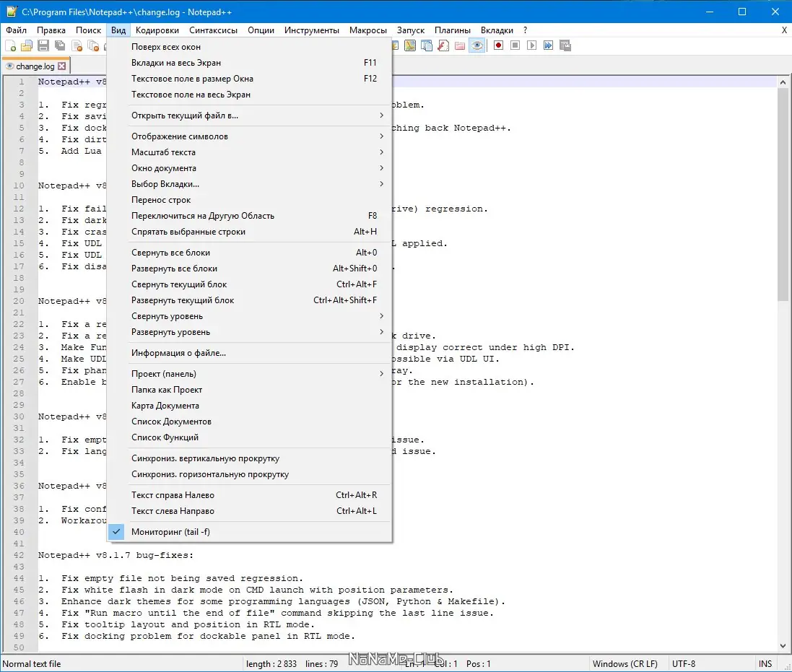Viewport: 792px width, 672px height.
Task: Expand the Развернуть уровень submenu
Action: point(250,332)
